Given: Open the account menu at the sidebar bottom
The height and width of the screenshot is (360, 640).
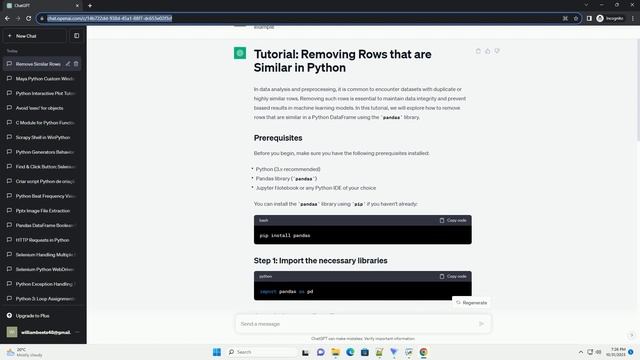Looking at the screenshot, I should pos(42,332).
